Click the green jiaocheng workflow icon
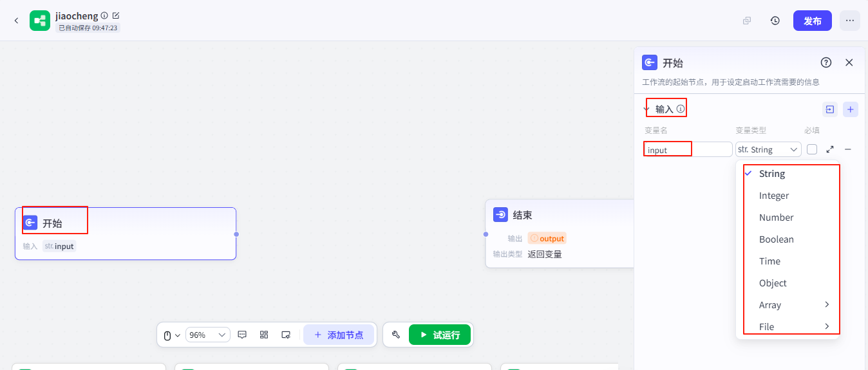This screenshot has width=868, height=370. (x=40, y=21)
